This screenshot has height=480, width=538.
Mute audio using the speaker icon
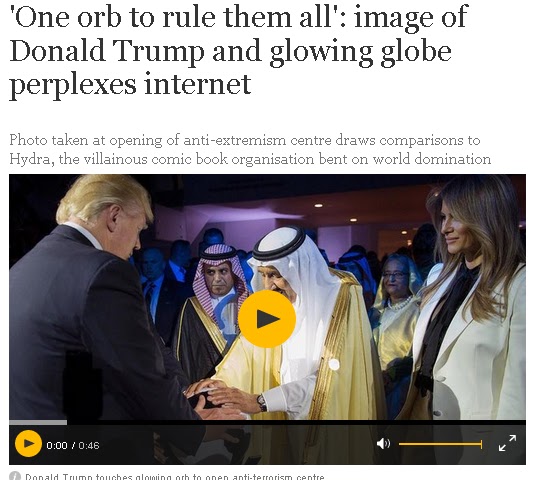coord(383,444)
